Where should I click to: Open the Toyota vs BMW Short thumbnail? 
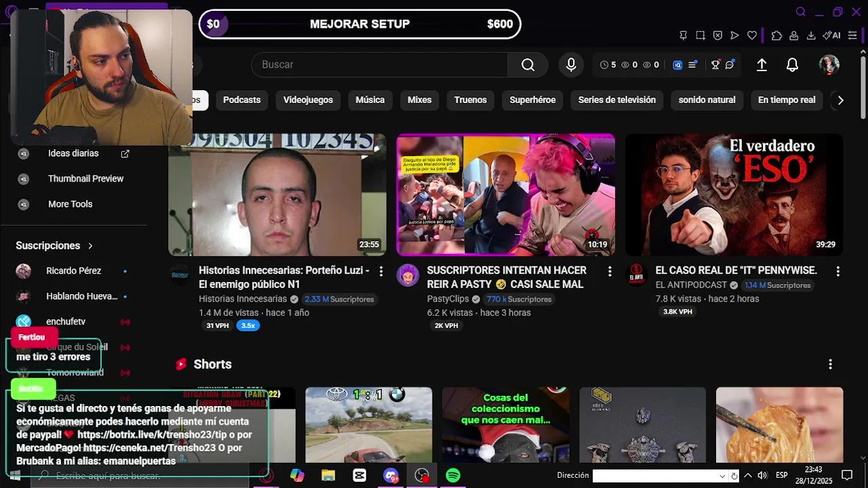(x=368, y=425)
